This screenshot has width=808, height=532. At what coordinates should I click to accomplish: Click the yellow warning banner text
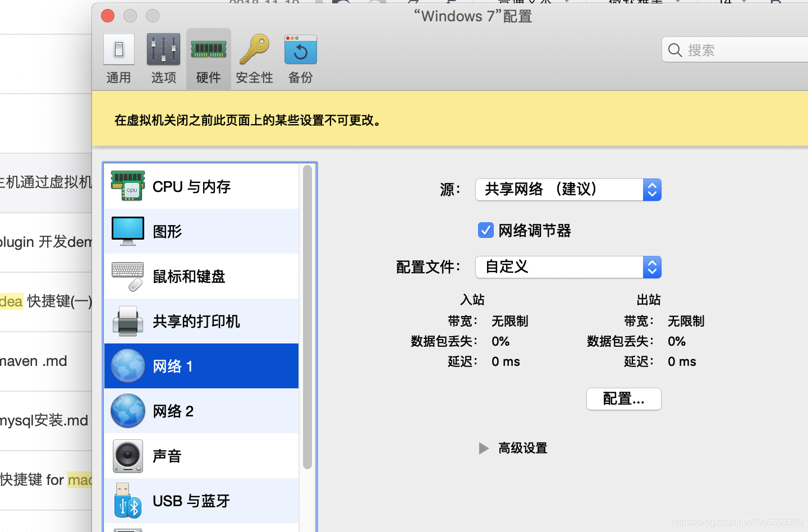pyautogui.click(x=248, y=120)
